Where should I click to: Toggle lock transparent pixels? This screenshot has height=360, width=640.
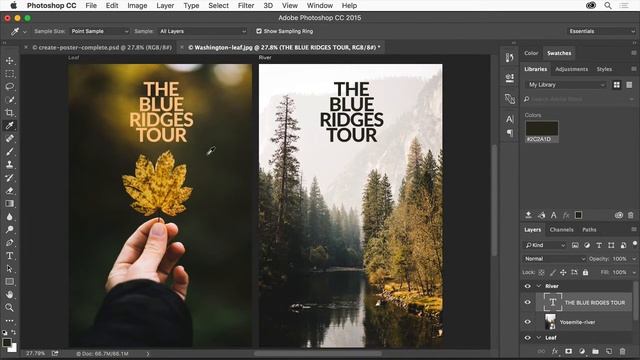pos(542,272)
